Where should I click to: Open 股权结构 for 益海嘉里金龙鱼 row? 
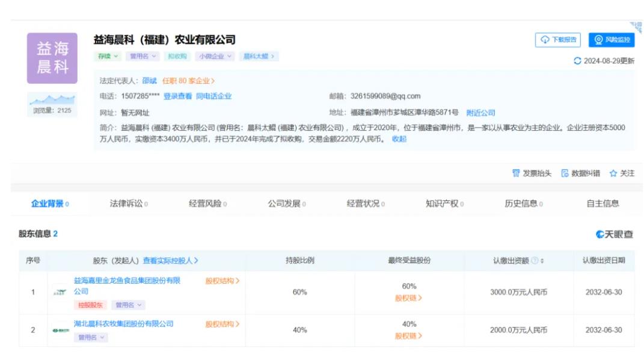point(222,281)
